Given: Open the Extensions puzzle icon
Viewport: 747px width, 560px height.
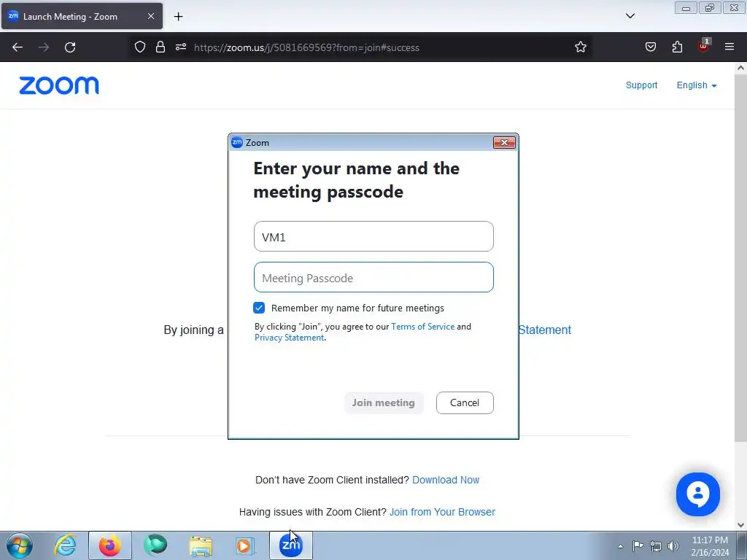Looking at the screenshot, I should click(677, 47).
